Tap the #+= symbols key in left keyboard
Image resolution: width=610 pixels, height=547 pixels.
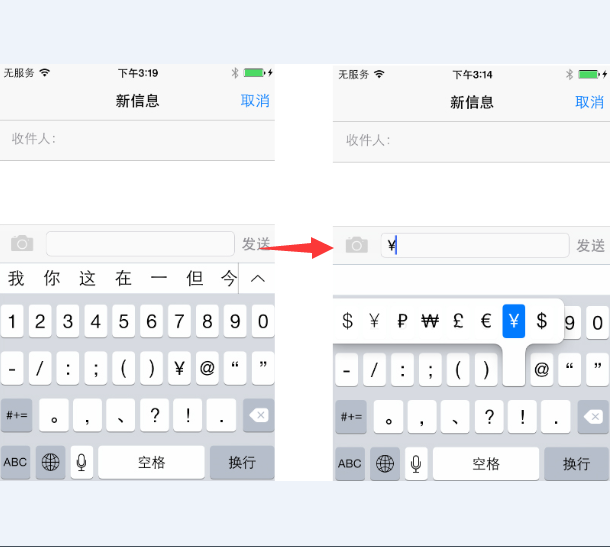[16, 415]
